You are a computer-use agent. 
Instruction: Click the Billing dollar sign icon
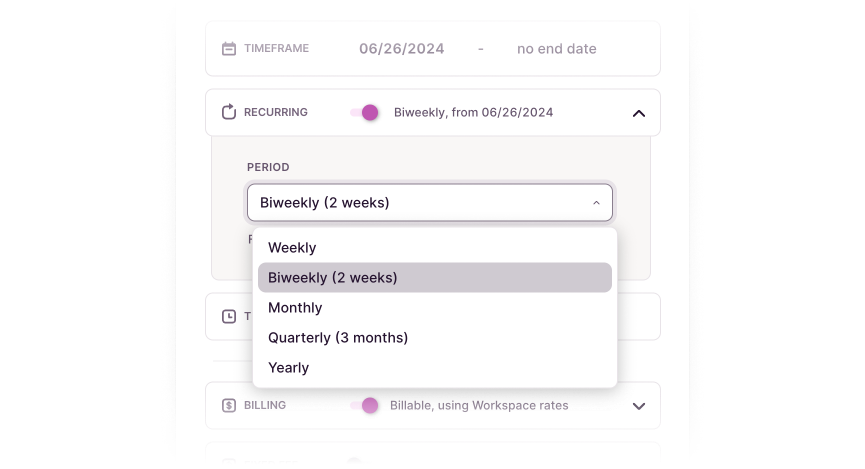click(229, 406)
